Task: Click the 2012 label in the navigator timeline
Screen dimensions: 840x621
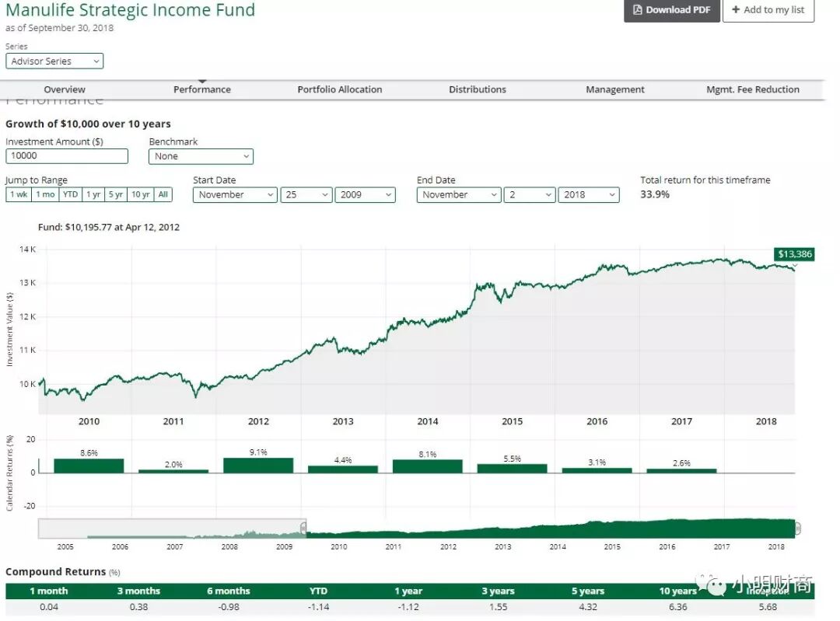Action: 449,546
